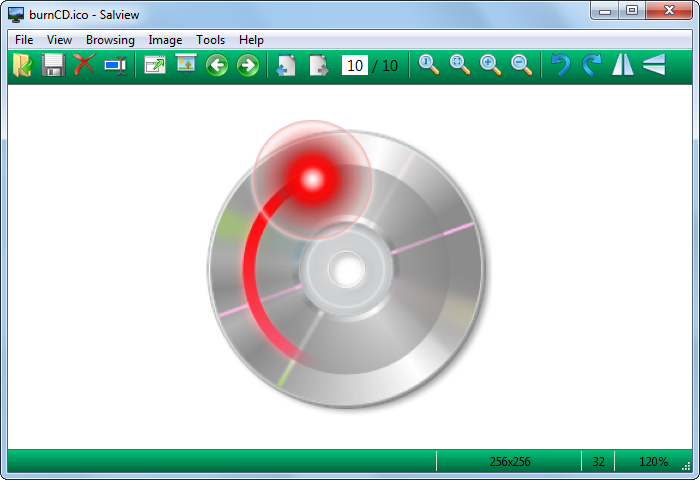Screen dimensions: 700x480
Task: Close the Salview window
Action: (669, 10)
